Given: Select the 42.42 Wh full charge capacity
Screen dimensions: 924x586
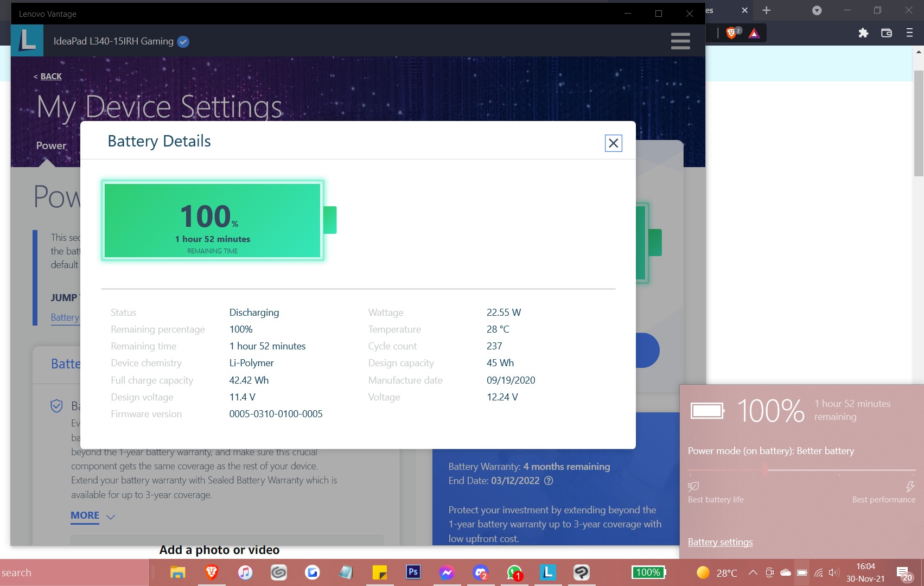Looking at the screenshot, I should coord(249,380).
